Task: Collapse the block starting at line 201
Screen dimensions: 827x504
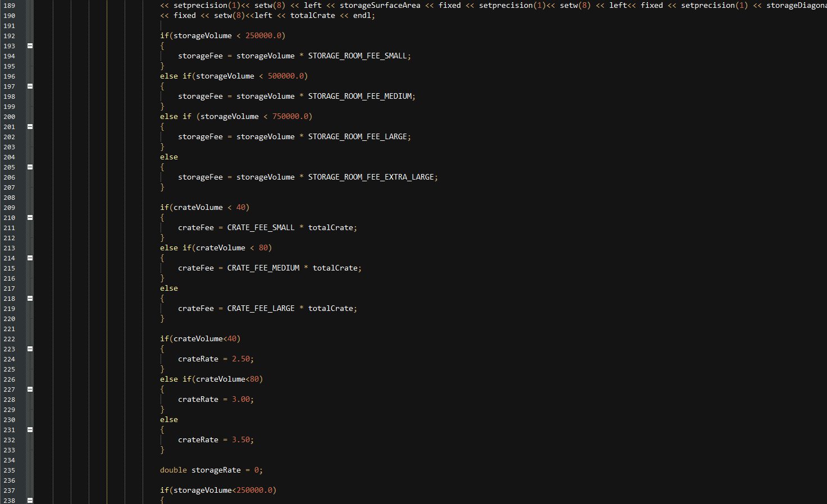Action: pyautogui.click(x=30, y=126)
